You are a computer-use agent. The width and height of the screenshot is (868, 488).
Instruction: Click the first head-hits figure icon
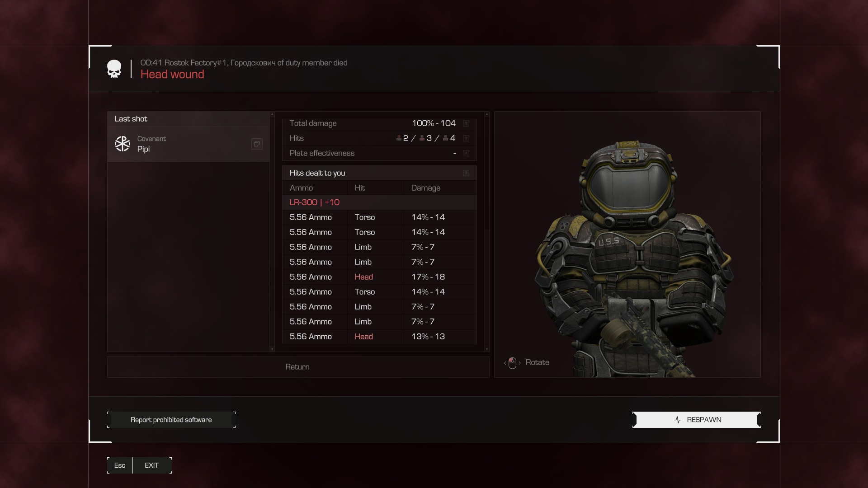[x=399, y=138]
